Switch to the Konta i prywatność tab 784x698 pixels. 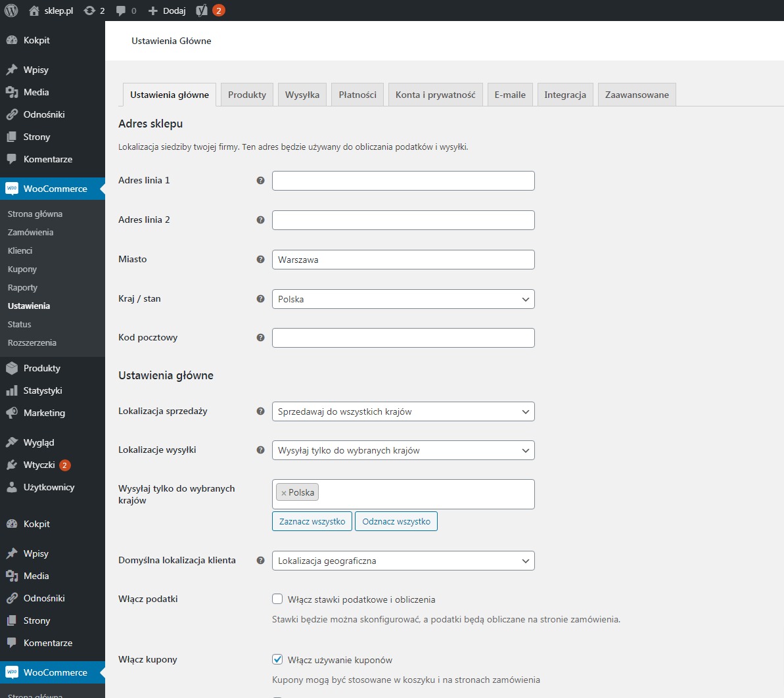point(436,95)
